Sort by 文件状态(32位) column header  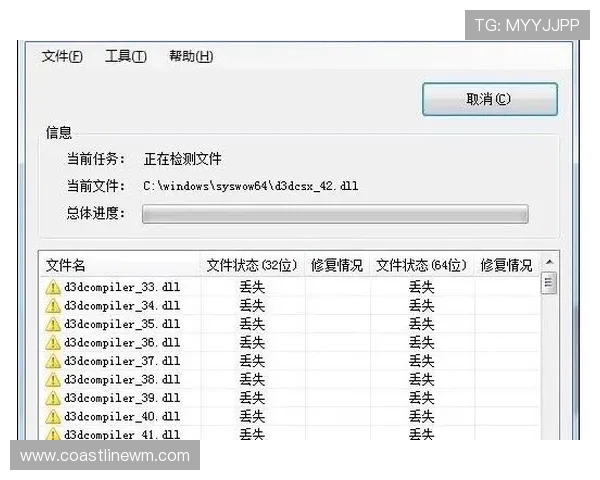tap(252, 266)
